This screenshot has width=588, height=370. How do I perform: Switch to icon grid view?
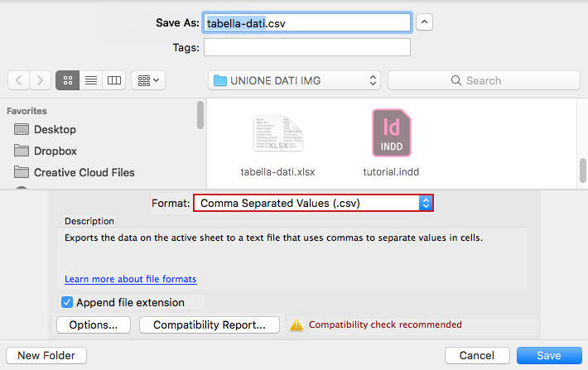point(68,80)
